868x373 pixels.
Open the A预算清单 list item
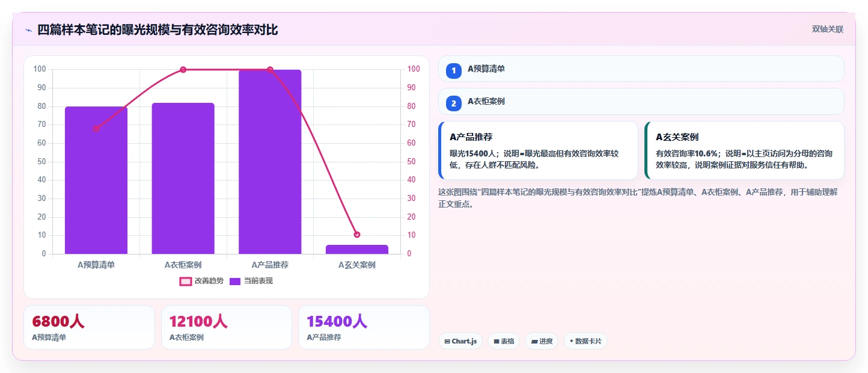click(x=641, y=69)
